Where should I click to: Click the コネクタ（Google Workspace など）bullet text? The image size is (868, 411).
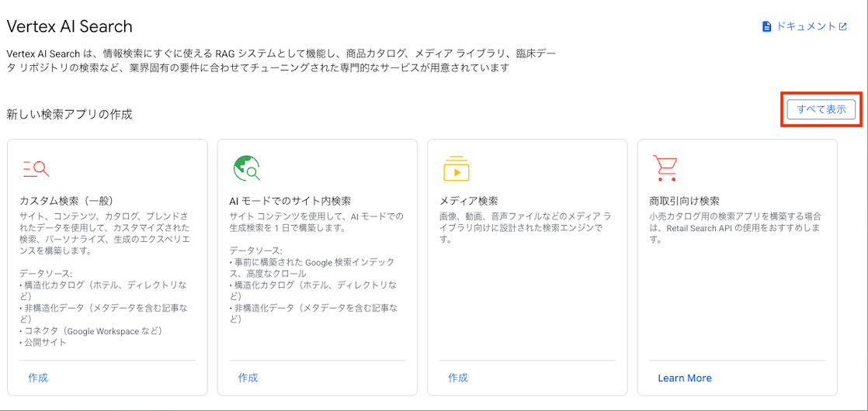click(93, 331)
